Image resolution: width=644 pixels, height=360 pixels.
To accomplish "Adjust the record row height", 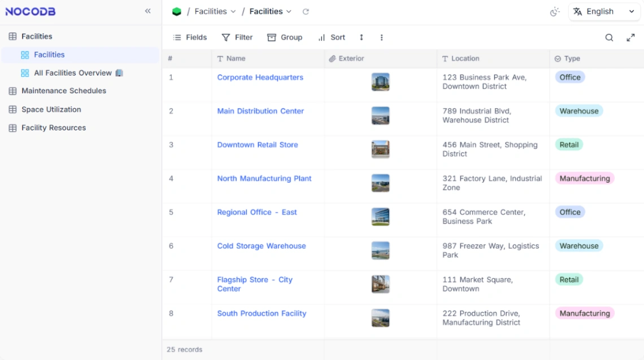I will pyautogui.click(x=361, y=37).
